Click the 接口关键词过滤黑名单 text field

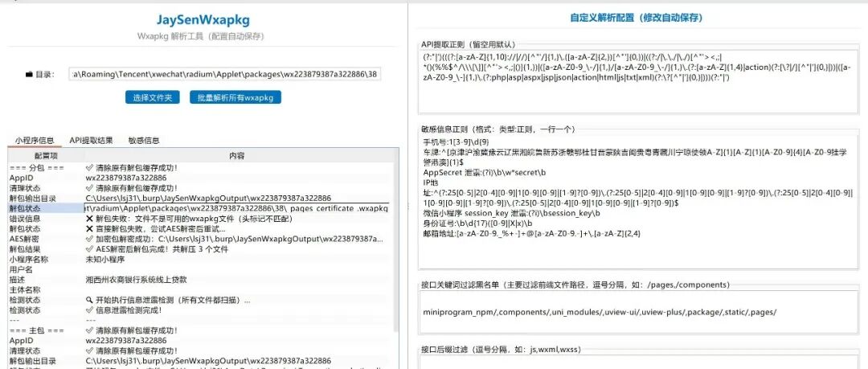(637, 312)
